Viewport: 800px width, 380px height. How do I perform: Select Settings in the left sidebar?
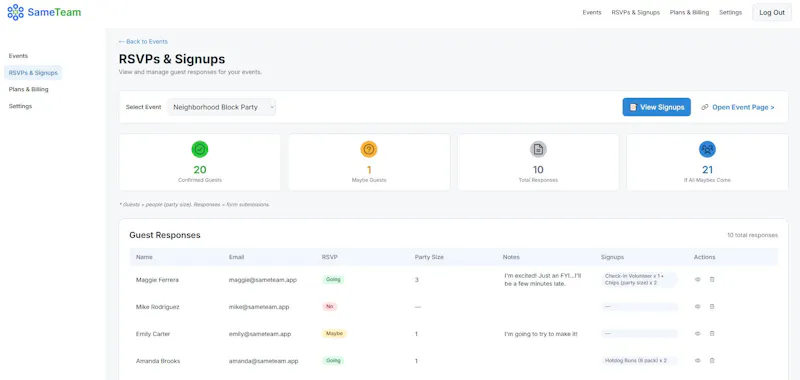[x=20, y=106]
